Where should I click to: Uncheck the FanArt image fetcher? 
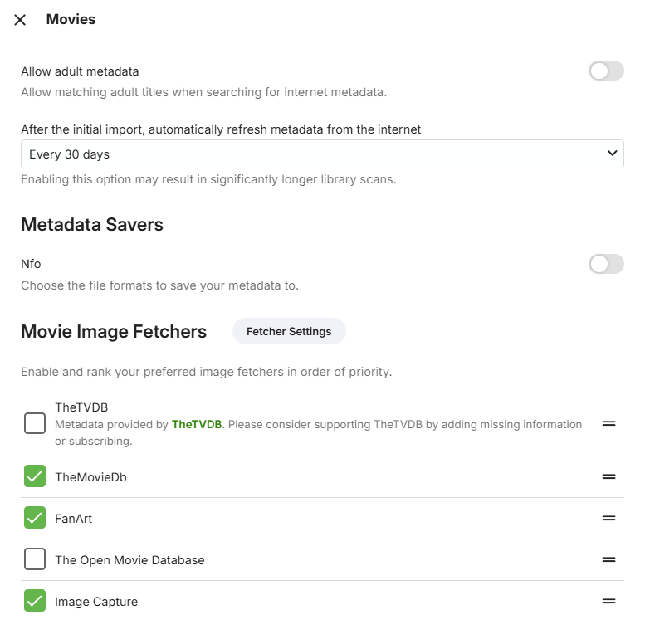35,519
